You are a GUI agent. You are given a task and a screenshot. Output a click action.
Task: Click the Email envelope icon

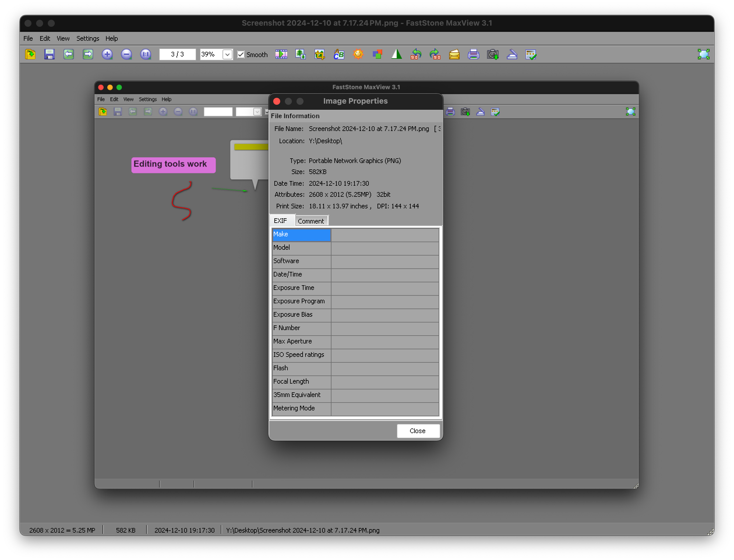coord(454,54)
